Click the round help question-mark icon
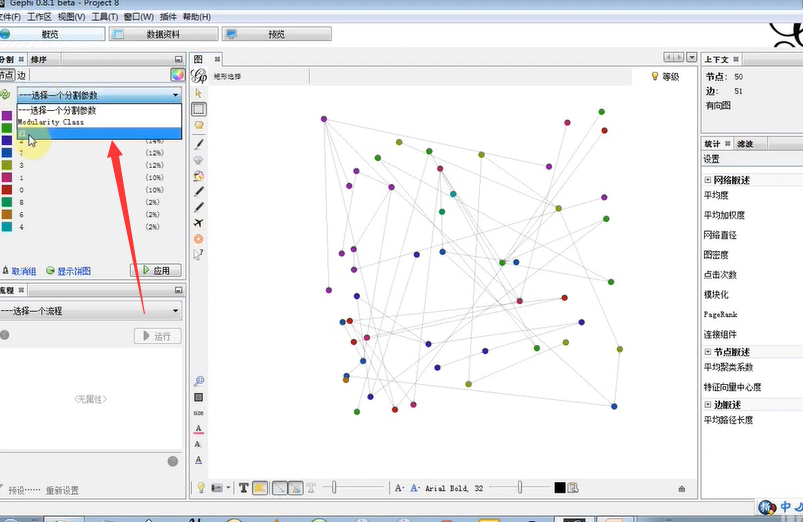This screenshot has width=803, height=522. [x=173, y=461]
